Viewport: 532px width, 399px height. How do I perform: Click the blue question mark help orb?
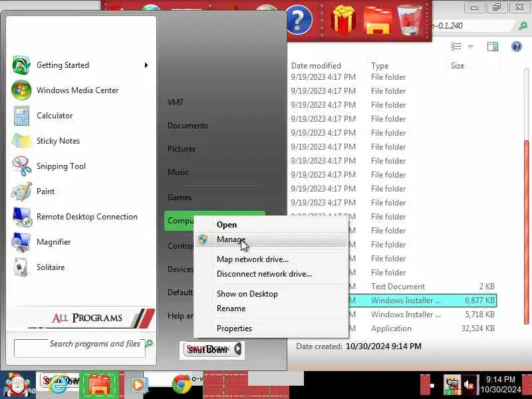(x=299, y=20)
